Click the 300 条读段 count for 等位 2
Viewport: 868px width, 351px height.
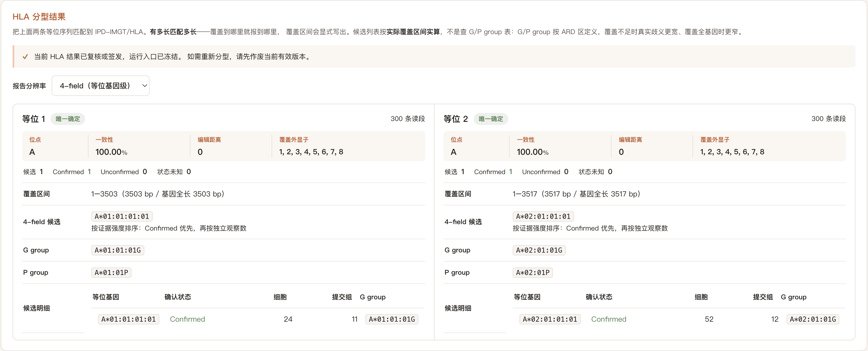click(829, 119)
